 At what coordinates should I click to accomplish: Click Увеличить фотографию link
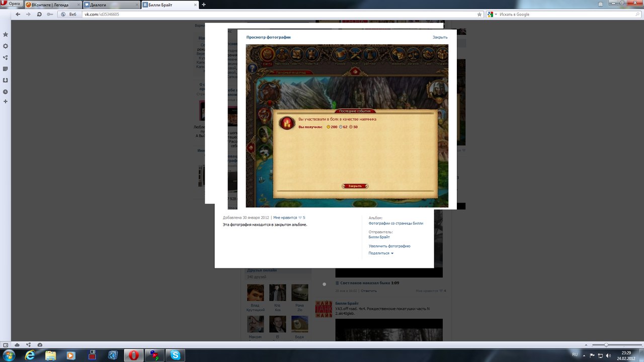click(389, 246)
